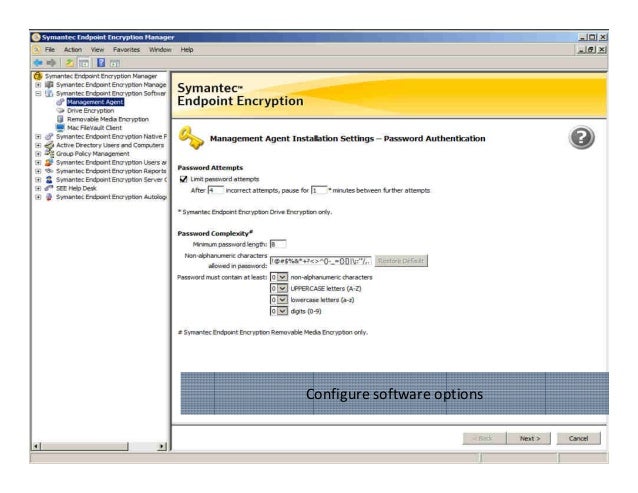Expand the Symantec Endpoint Encryption Reports node
The width and height of the screenshot is (638, 493).
click(38, 171)
